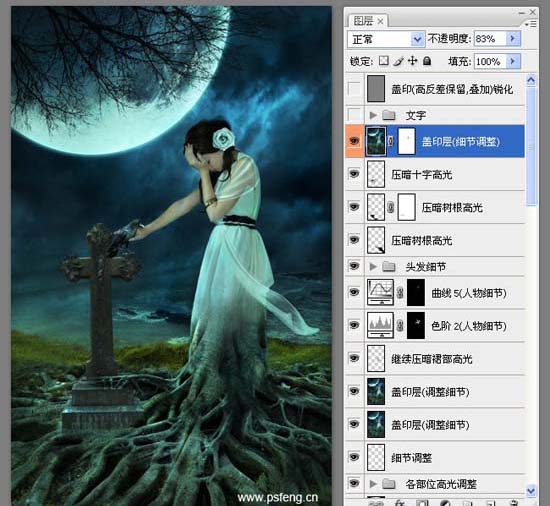Hide the 继续压暗裙部高光 layer

354,358
